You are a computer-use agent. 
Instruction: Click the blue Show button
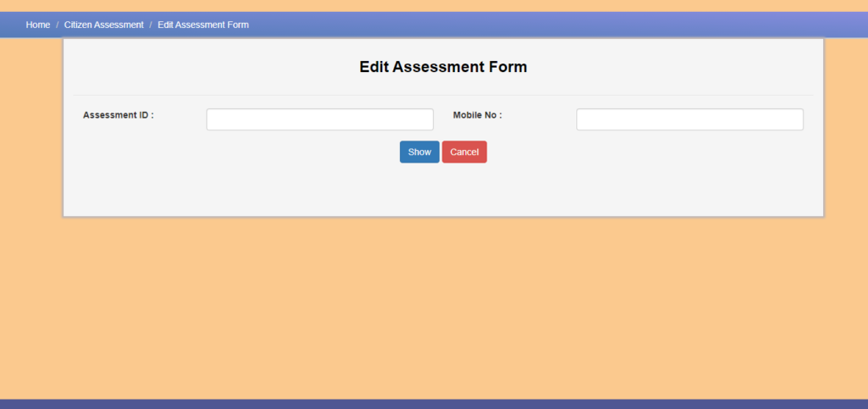click(x=420, y=152)
